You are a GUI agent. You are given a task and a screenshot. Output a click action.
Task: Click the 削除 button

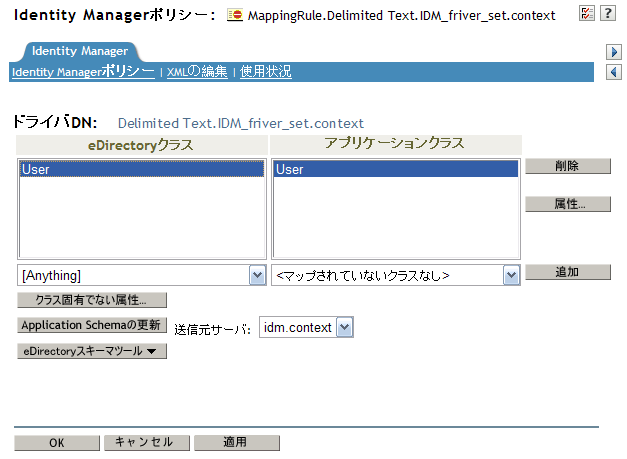tap(568, 166)
